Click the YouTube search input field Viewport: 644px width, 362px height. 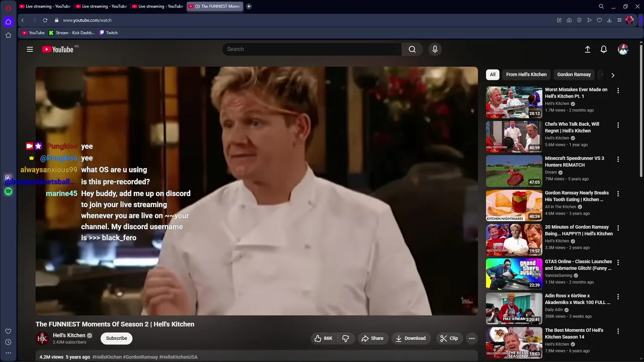pyautogui.click(x=312, y=49)
